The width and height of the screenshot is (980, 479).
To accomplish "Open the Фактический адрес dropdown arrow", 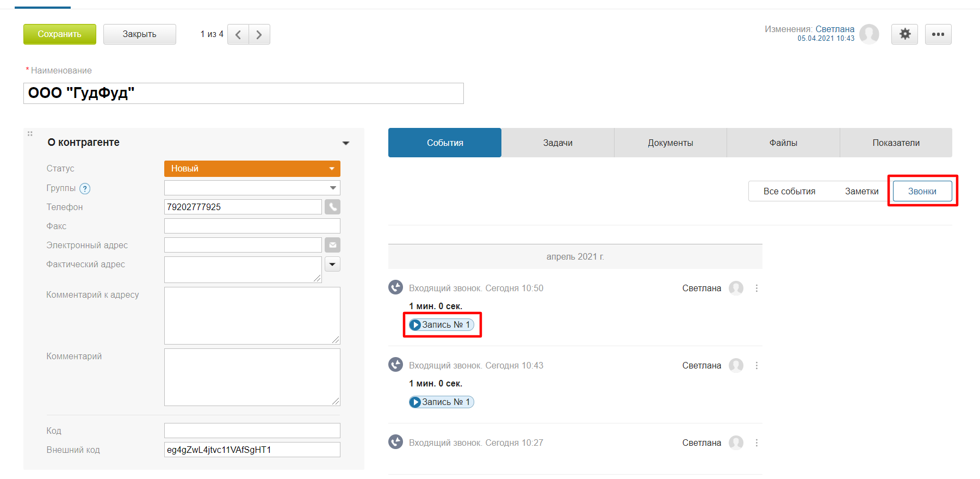I will coord(332,264).
